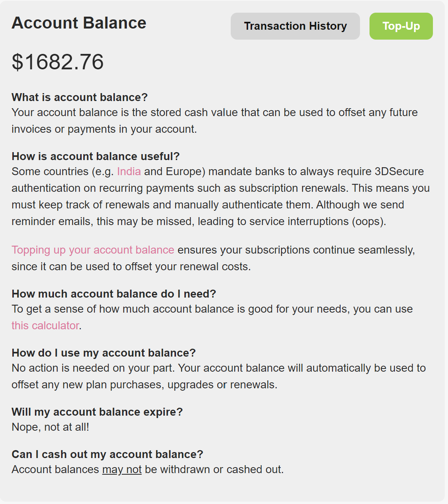Viewport: 448px width, 504px height.
Task: Click the What is account balance heading
Action: (x=79, y=97)
